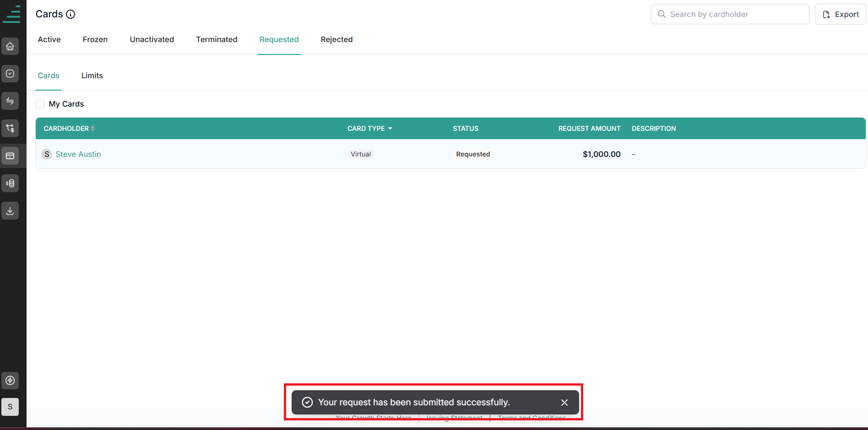Open the tasks checkmark sidebar icon

click(10, 74)
